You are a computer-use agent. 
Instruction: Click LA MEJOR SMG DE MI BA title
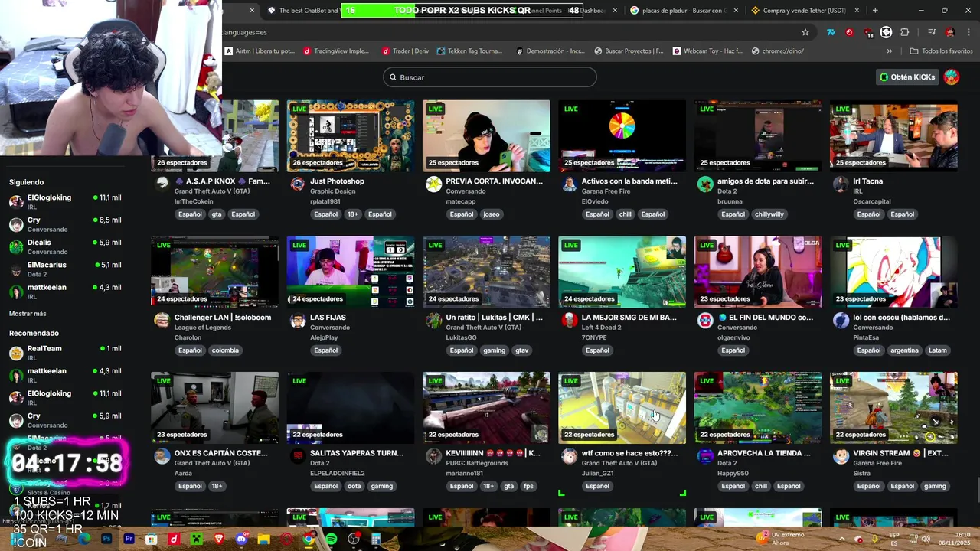629,318
